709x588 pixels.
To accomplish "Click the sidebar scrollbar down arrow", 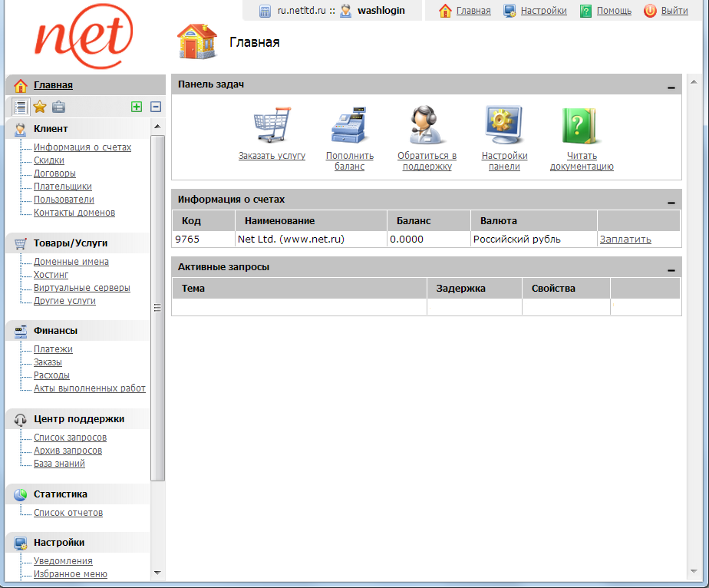I will 157,573.
